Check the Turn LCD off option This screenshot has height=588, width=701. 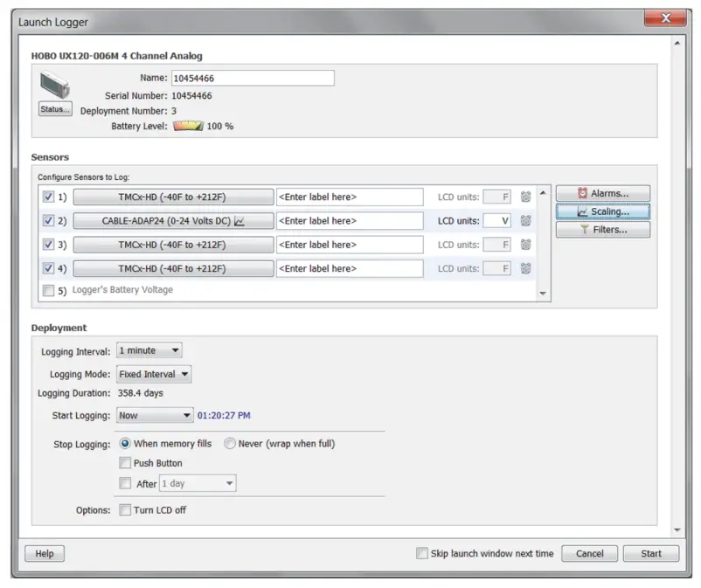pos(125,511)
